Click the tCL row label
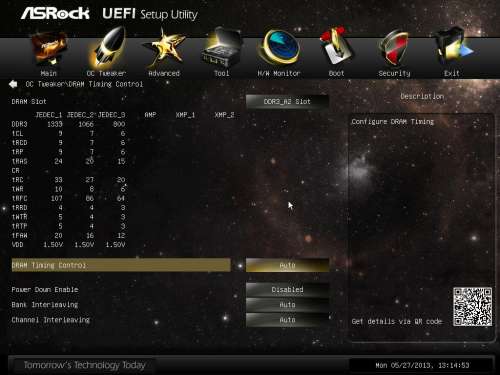Image resolution: width=500 pixels, height=375 pixels. click(x=17, y=134)
